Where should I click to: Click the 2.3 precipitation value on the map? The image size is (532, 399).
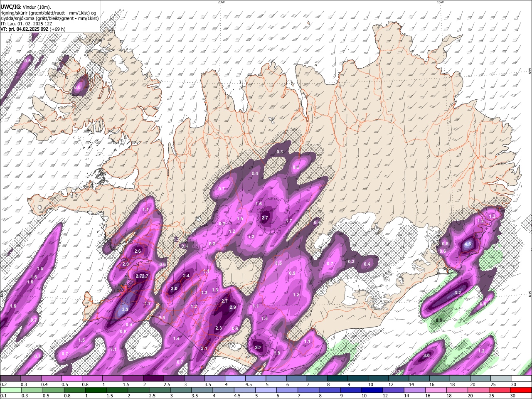pyautogui.click(x=219, y=328)
